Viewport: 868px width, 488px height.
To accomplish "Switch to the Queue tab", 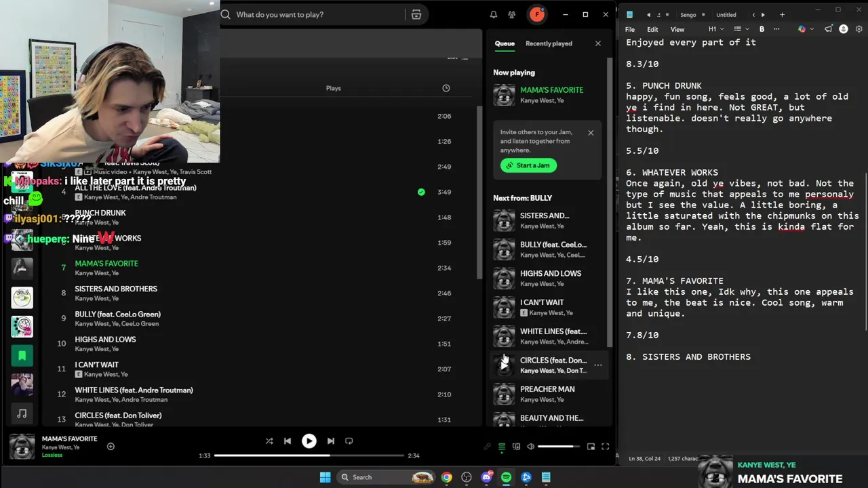I will click(x=505, y=43).
